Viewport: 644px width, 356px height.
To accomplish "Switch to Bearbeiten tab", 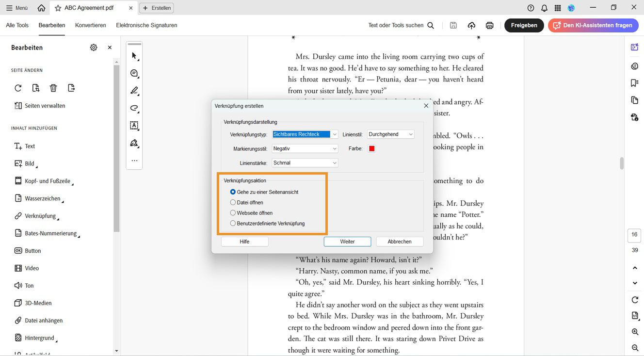I will pyautogui.click(x=52, y=25).
